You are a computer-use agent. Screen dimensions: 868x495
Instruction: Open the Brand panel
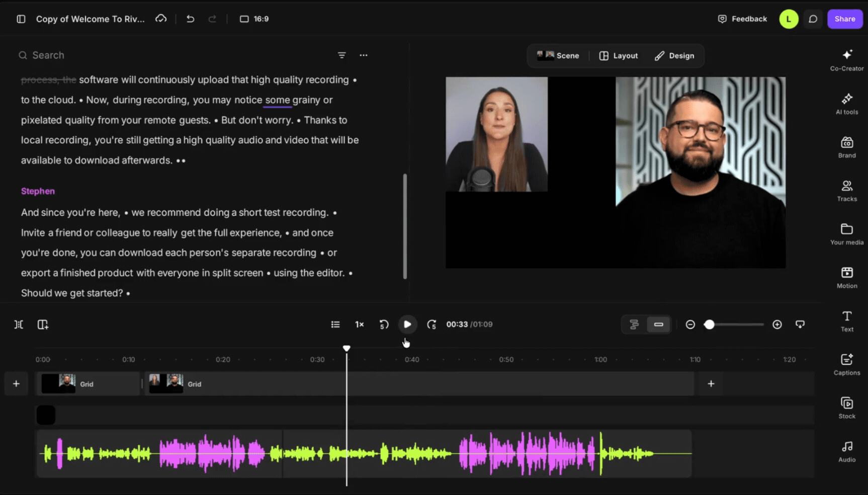tap(847, 147)
